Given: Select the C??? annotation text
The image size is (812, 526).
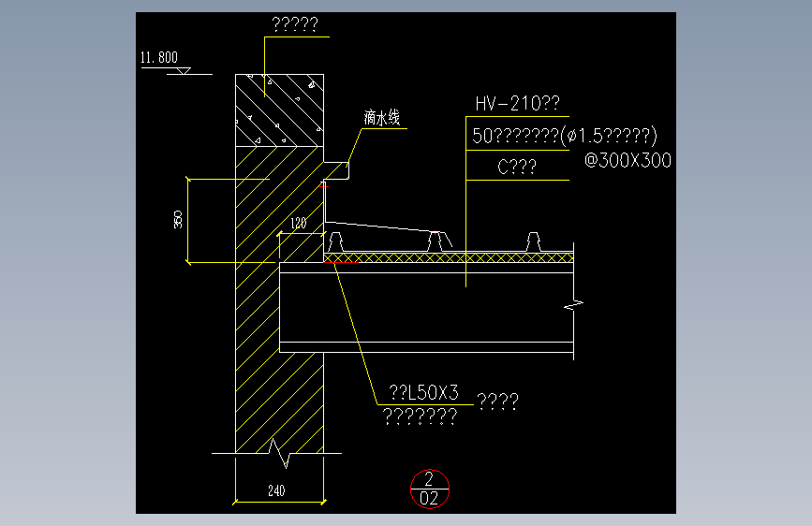Looking at the screenshot, I should (517, 167).
